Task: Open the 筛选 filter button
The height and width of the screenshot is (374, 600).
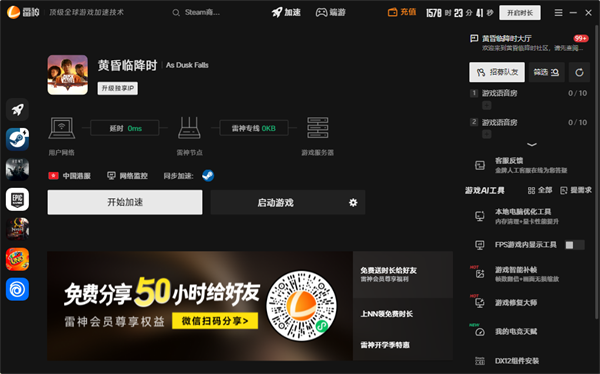Action: [546, 72]
